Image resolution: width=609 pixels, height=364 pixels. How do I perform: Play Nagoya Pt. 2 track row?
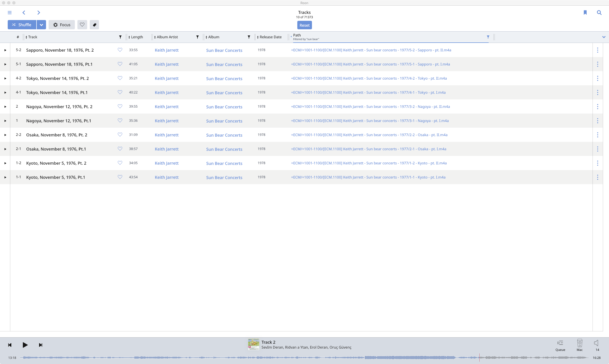point(5,107)
